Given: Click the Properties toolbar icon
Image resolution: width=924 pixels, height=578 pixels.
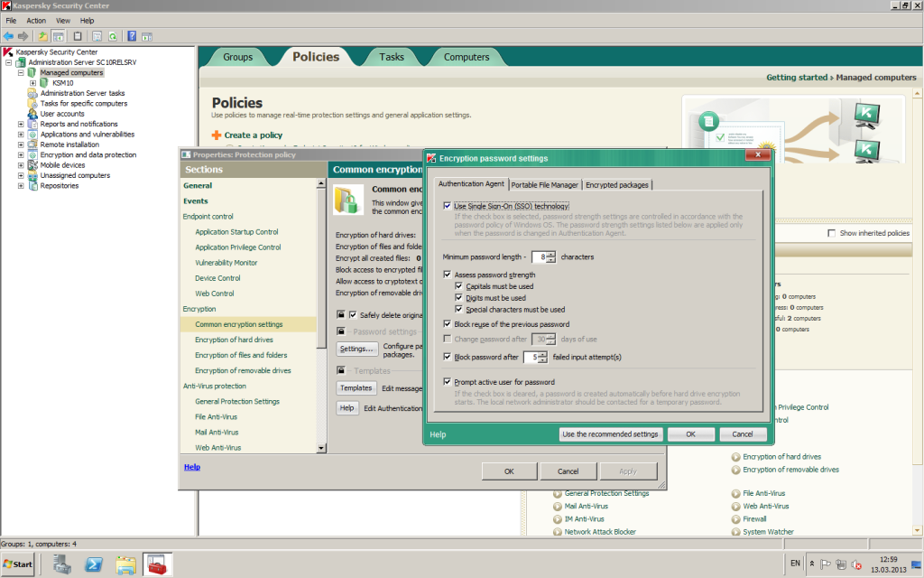Looking at the screenshot, I should [97, 36].
